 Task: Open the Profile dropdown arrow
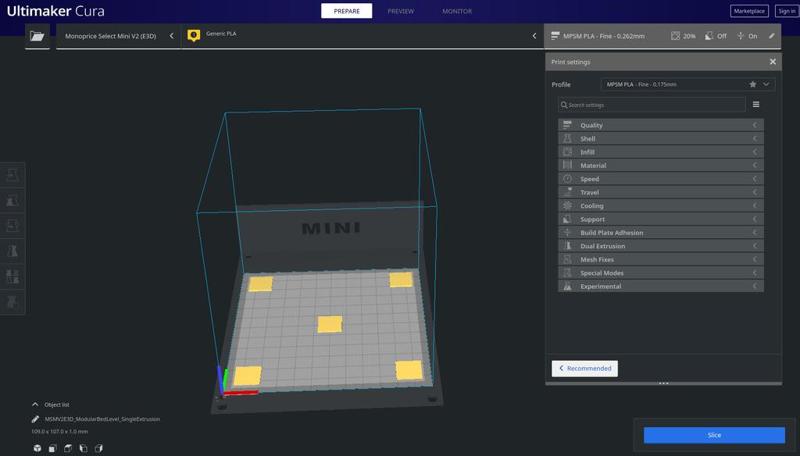766,85
